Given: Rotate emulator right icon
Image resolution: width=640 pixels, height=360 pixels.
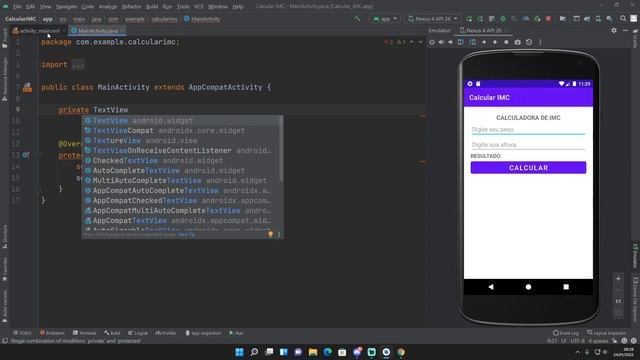Looking at the screenshot, I should (x=472, y=42).
